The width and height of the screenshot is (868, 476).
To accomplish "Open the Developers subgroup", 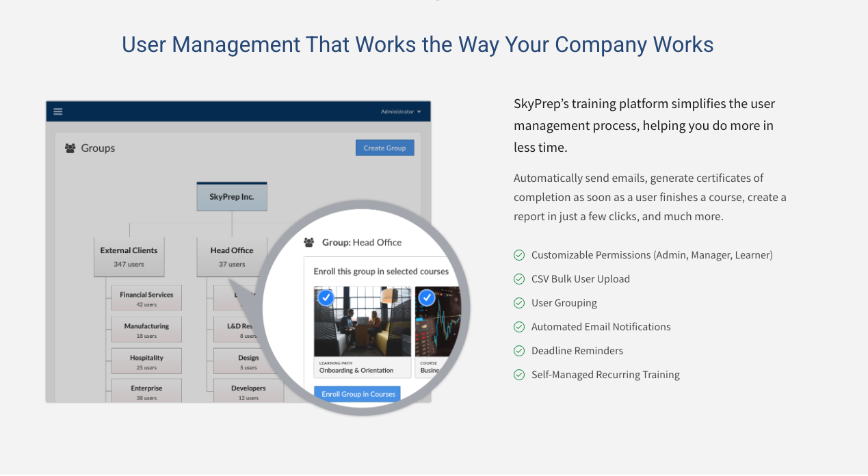I will 248,391.
